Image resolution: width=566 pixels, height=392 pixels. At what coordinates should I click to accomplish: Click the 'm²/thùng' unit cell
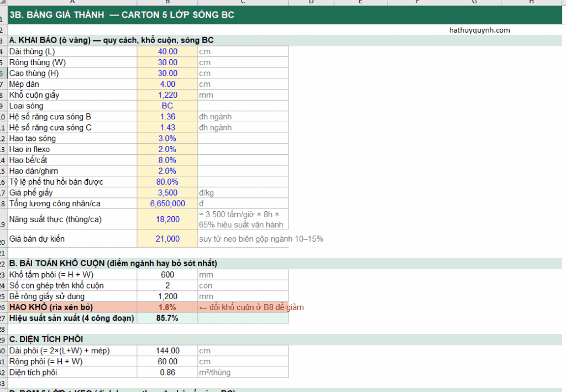pos(243,372)
